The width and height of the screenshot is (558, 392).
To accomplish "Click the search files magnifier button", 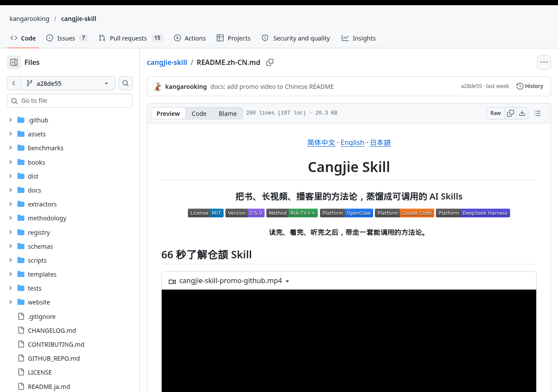I will click(x=126, y=83).
